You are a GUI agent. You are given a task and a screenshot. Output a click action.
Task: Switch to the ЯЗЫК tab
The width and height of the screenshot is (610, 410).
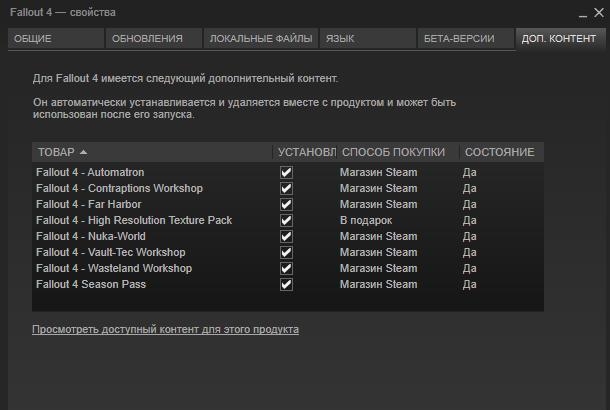(x=368, y=39)
